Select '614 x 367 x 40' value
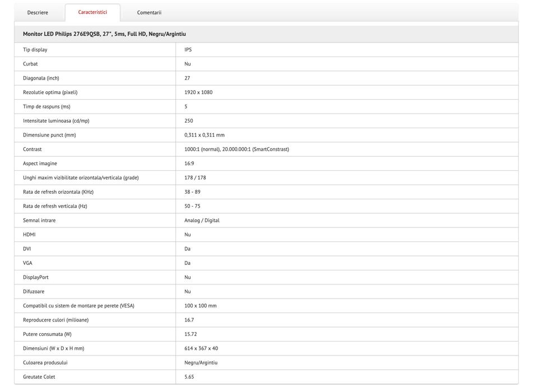The height and width of the screenshot is (392, 534). click(x=201, y=349)
